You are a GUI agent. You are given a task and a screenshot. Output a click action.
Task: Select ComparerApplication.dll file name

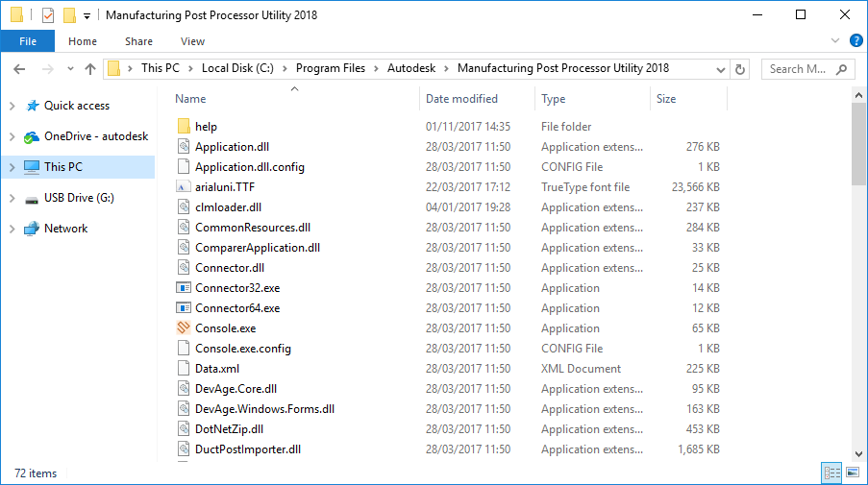(x=258, y=248)
